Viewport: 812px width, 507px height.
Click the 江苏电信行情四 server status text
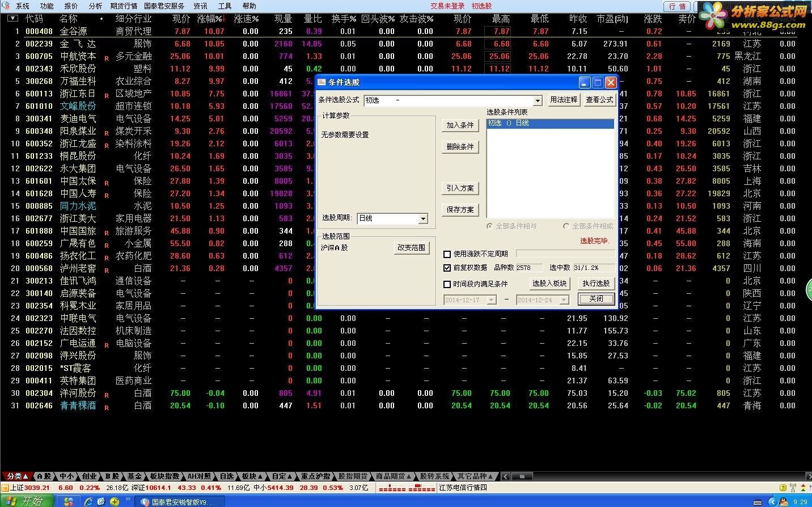pyautogui.click(x=463, y=488)
